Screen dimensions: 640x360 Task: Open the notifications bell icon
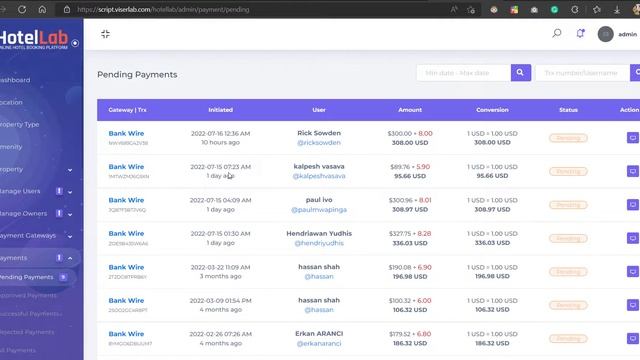pos(580,34)
